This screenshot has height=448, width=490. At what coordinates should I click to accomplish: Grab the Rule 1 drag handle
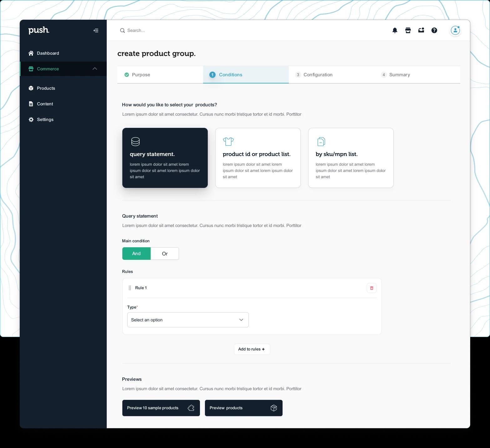tap(130, 288)
